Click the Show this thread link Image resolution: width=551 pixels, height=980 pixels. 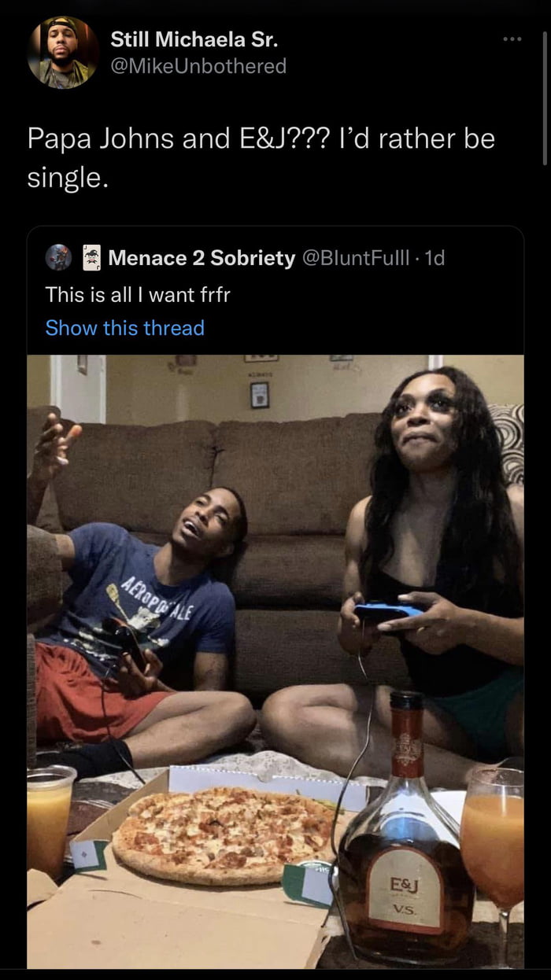125,328
